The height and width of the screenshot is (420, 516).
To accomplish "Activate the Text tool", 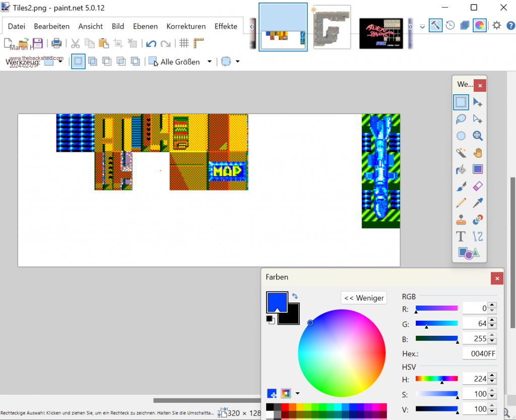I will click(x=461, y=236).
